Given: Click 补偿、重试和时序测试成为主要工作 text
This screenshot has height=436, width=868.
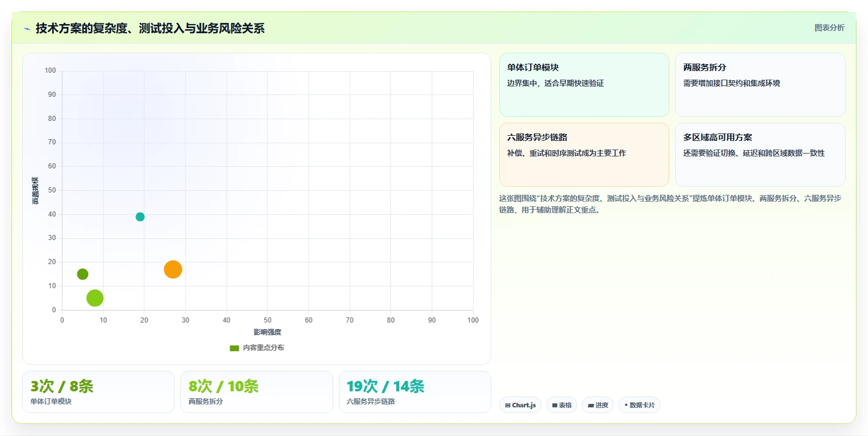Looking at the screenshot, I should pyautogui.click(x=567, y=153).
